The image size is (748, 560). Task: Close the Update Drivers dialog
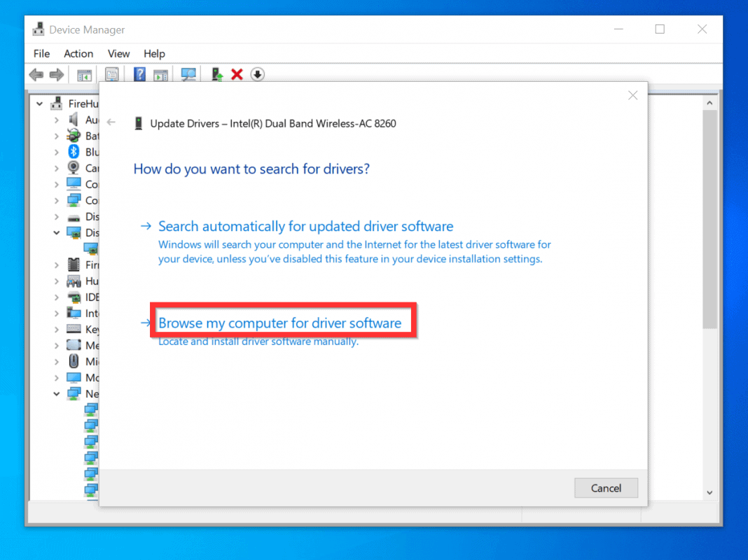point(632,95)
